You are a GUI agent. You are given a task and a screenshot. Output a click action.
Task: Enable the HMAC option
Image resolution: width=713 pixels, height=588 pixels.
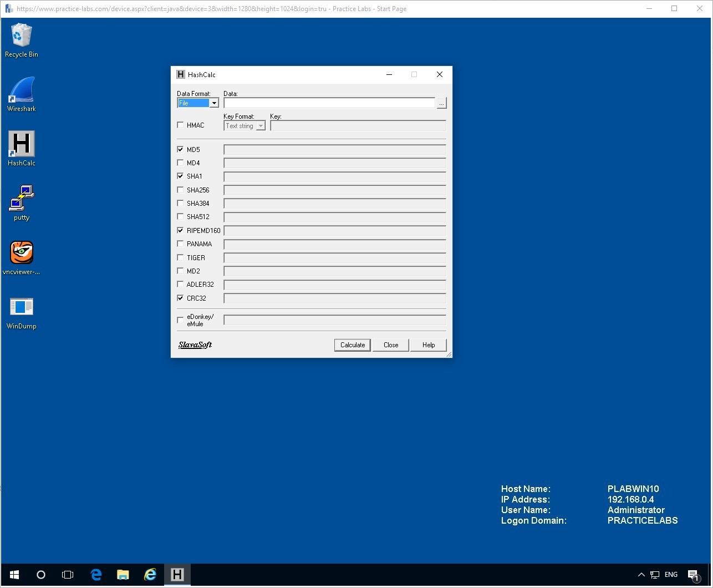[180, 125]
